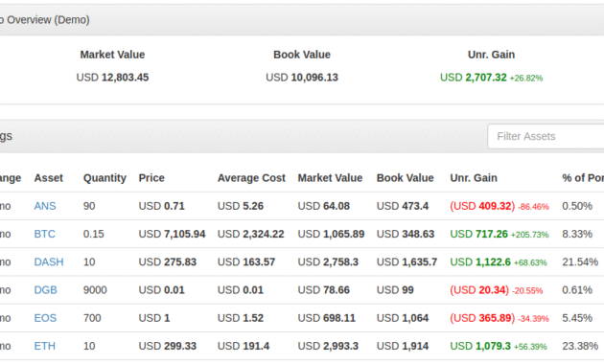Open the DASH asset link
The height and width of the screenshot is (364, 604).
pos(49,262)
